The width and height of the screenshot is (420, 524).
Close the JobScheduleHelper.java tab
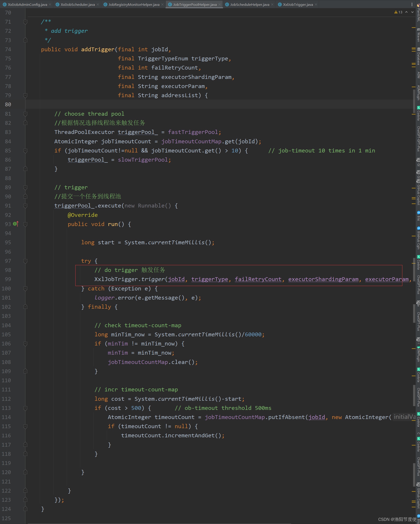click(x=272, y=5)
